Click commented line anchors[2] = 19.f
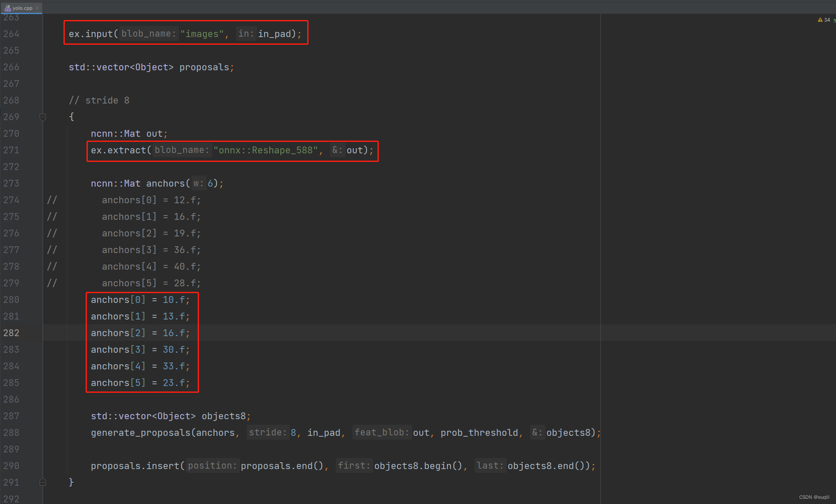Screen dimensions: 836x504 [151, 233]
